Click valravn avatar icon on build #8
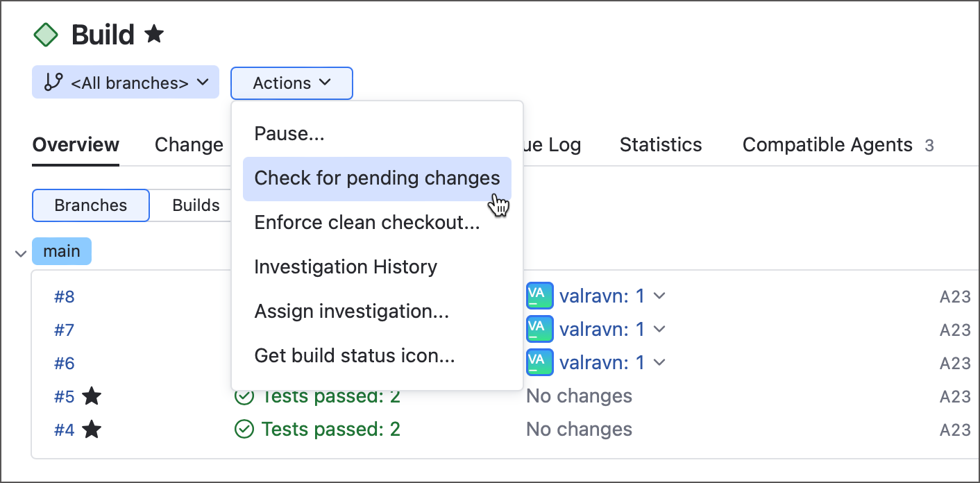 (539, 296)
